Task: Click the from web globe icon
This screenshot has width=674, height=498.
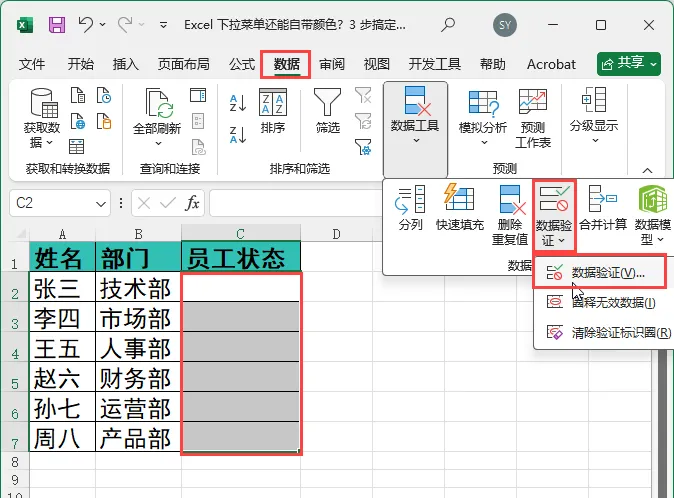Action: (78, 121)
